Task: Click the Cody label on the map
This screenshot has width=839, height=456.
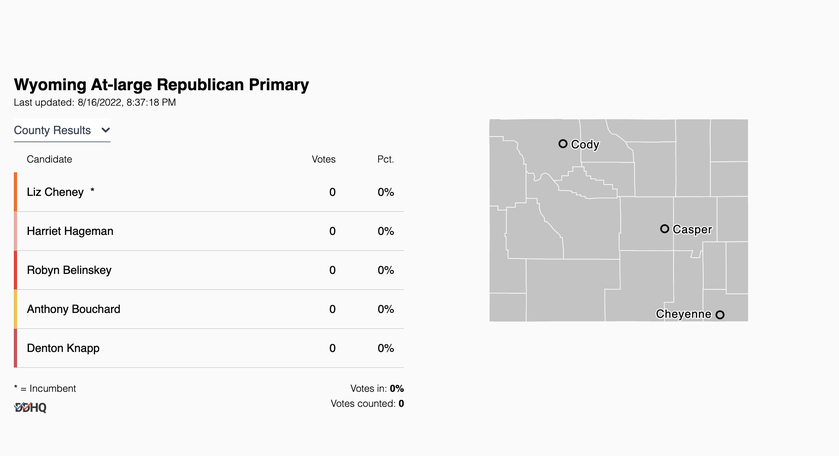Action: pyautogui.click(x=585, y=145)
